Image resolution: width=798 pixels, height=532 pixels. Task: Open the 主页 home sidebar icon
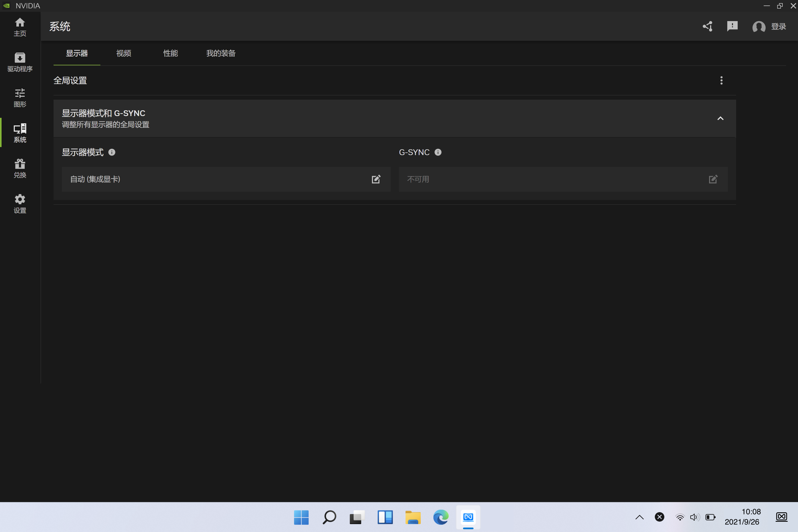pos(20,27)
